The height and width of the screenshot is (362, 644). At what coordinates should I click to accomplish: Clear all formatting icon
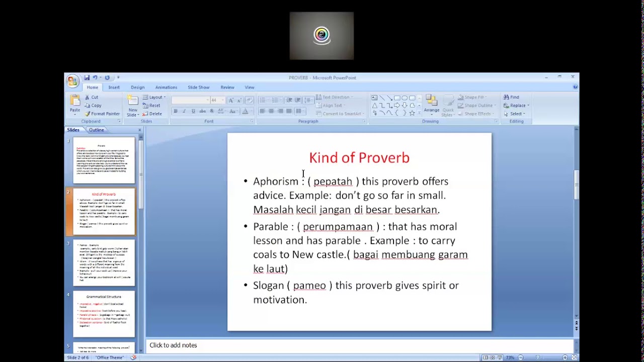click(249, 100)
